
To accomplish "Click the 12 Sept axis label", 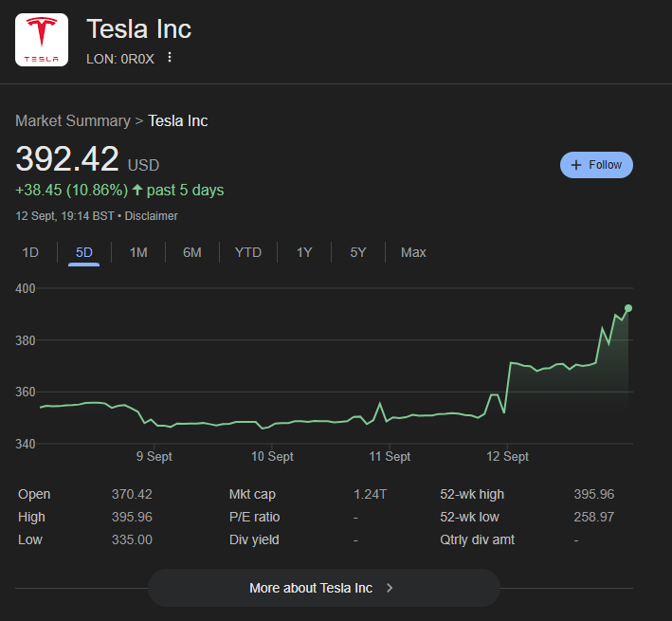I will [x=507, y=456].
